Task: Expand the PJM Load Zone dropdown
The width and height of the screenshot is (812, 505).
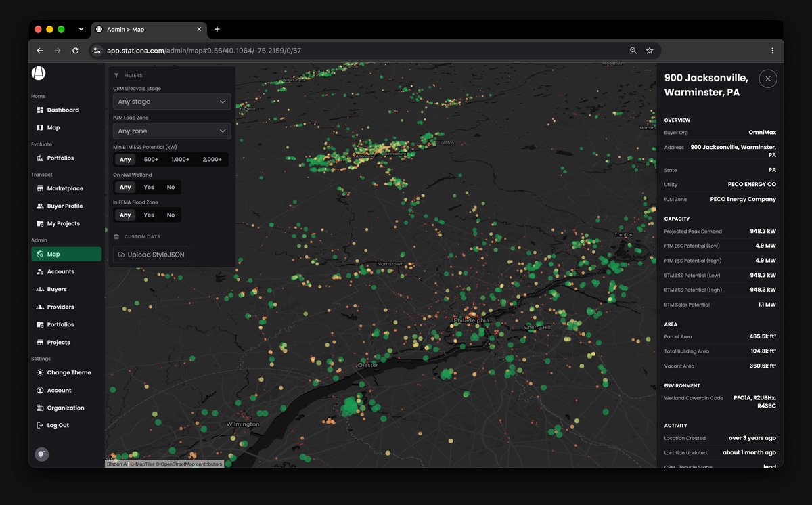Action: click(172, 131)
